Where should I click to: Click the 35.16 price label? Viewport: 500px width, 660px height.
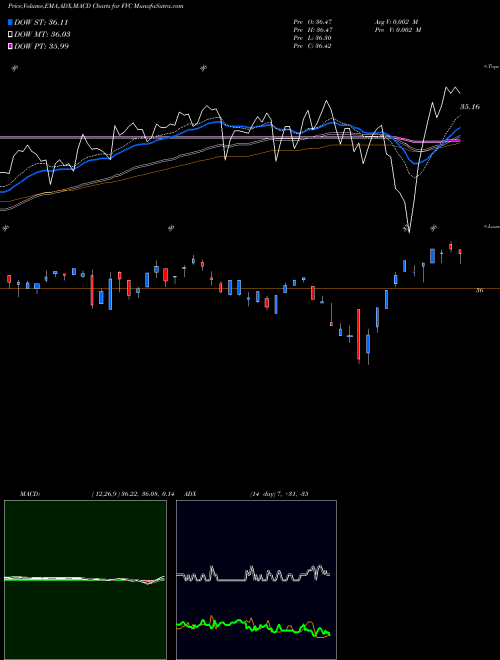(x=470, y=107)
